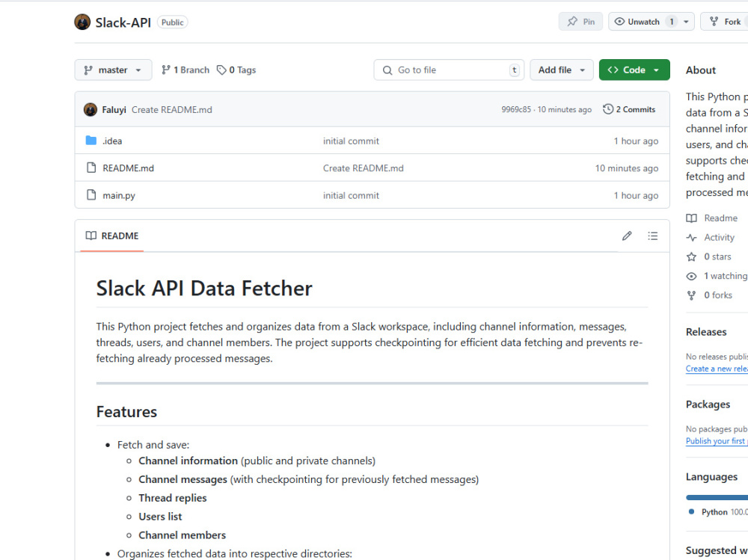Switch to the README tab
The height and width of the screenshot is (560, 748).
pyautogui.click(x=111, y=236)
